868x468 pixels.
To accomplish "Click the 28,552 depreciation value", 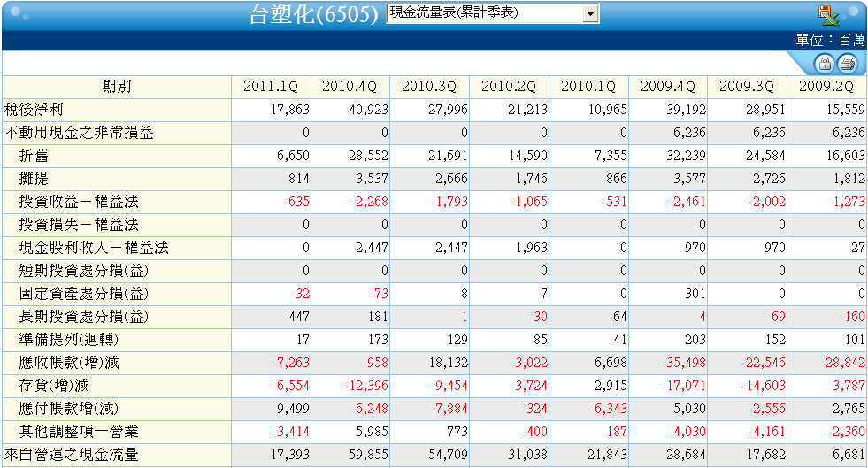I will click(369, 156).
